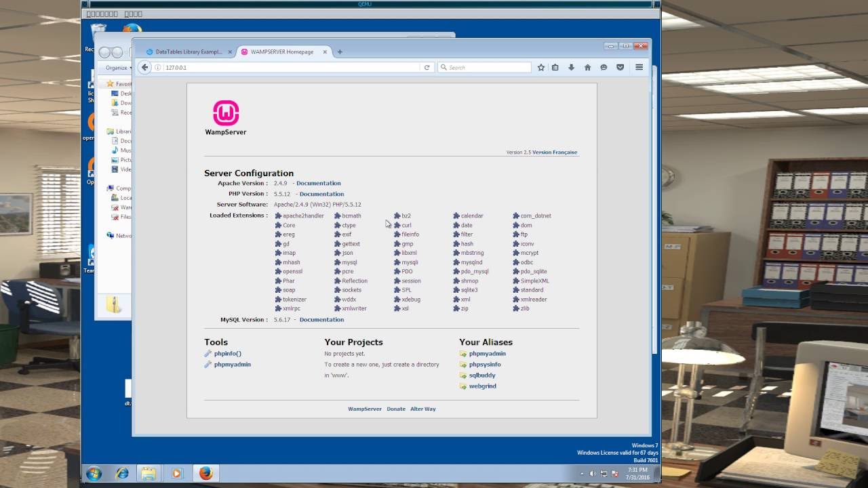
Task: Select the WAMPSERVER Homepage tab
Action: (283, 52)
